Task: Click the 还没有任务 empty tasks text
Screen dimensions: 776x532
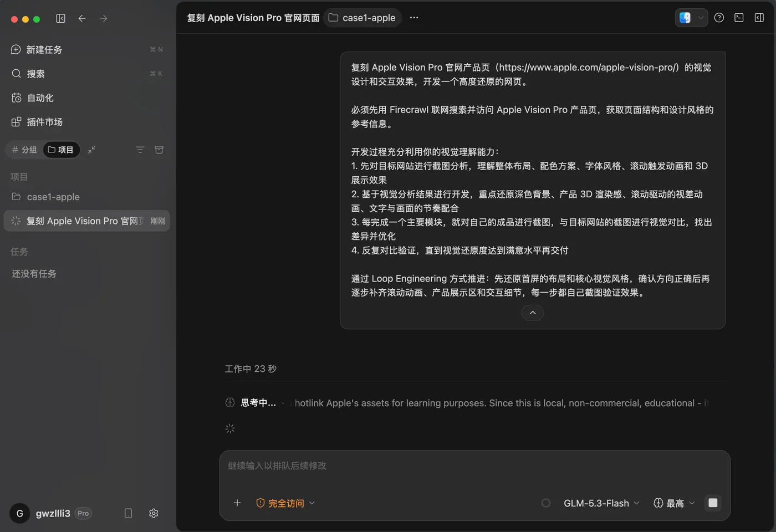Action: click(x=34, y=274)
